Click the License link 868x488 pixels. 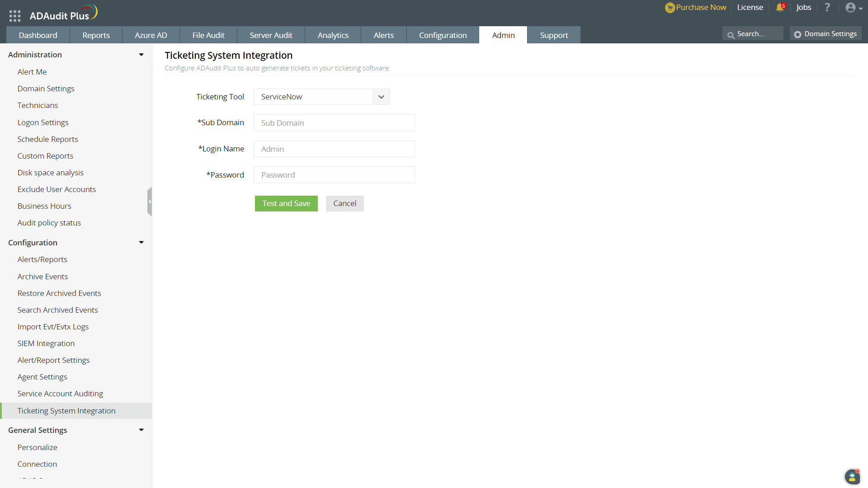(x=750, y=7)
